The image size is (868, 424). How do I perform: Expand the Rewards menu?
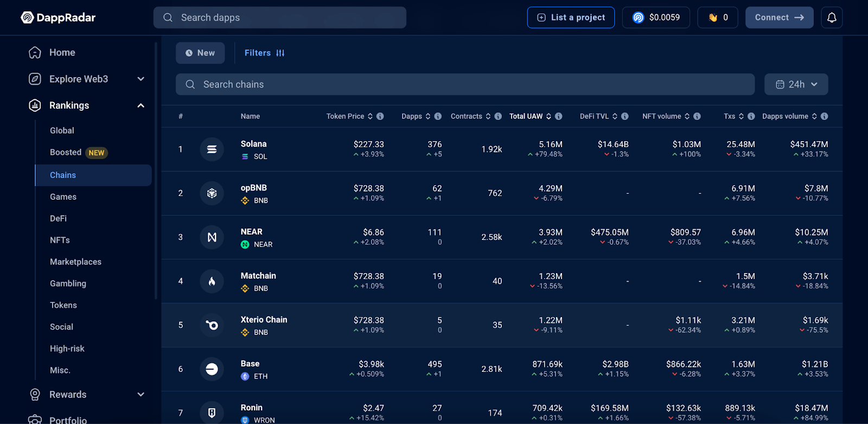pos(141,395)
